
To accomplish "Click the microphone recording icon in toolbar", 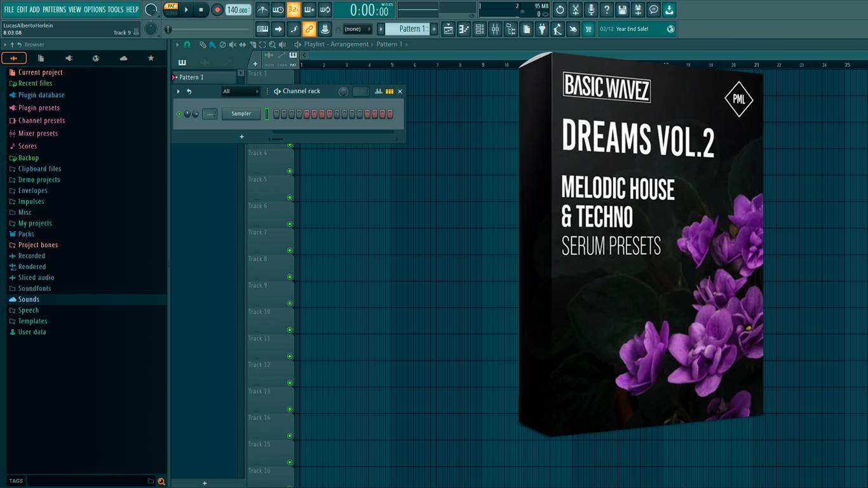I will [591, 10].
